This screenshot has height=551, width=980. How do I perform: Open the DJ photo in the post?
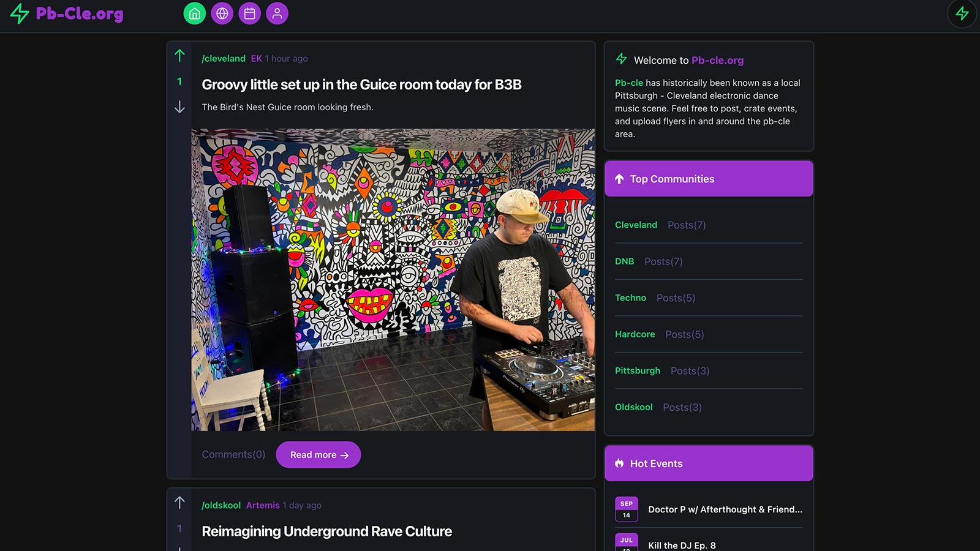(393, 279)
